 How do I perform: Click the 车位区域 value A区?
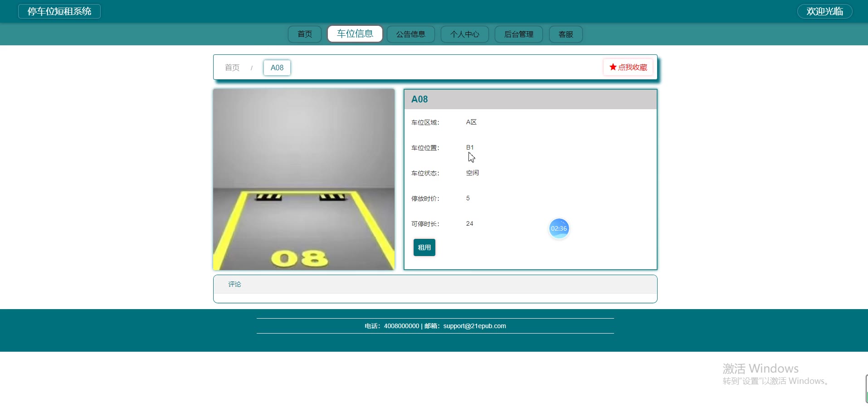click(471, 122)
